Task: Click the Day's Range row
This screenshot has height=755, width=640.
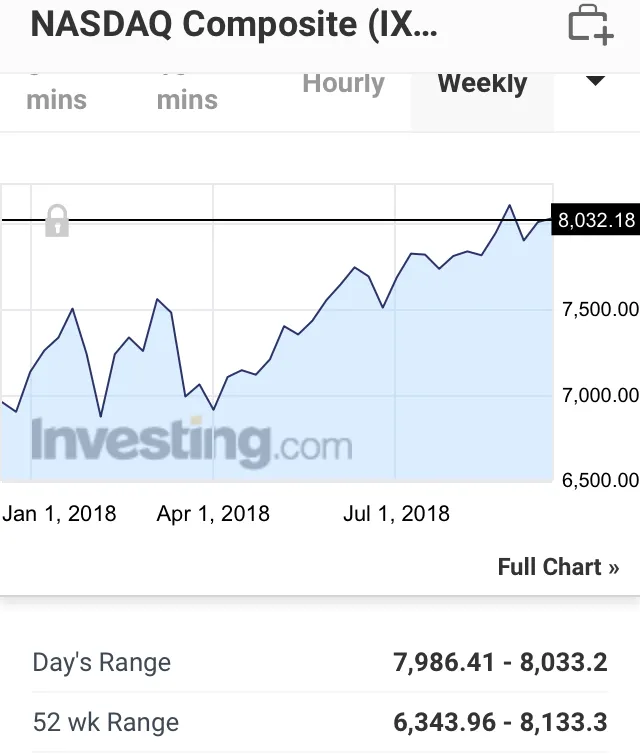Action: (x=320, y=663)
